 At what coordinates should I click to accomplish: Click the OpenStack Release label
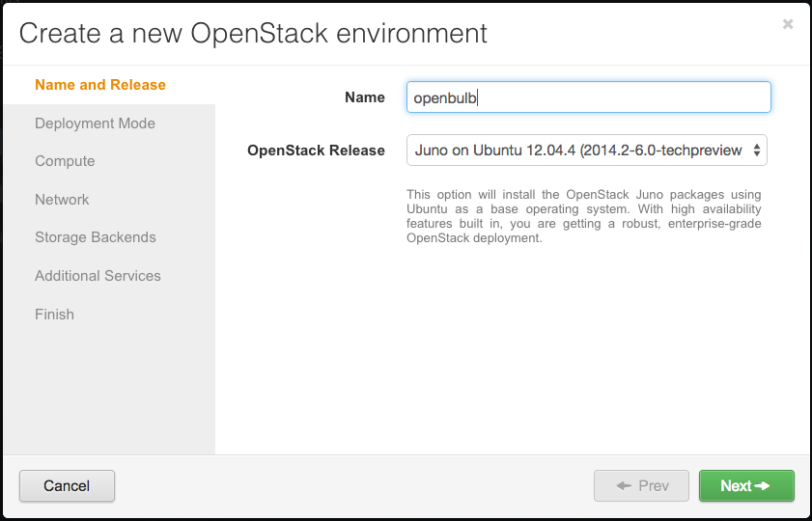click(x=316, y=151)
